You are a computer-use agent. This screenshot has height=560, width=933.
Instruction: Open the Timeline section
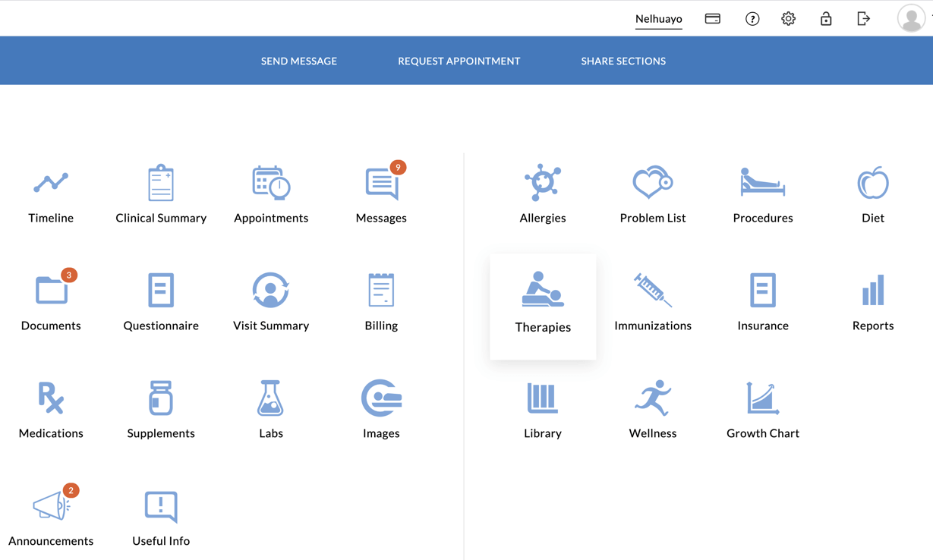[51, 194]
